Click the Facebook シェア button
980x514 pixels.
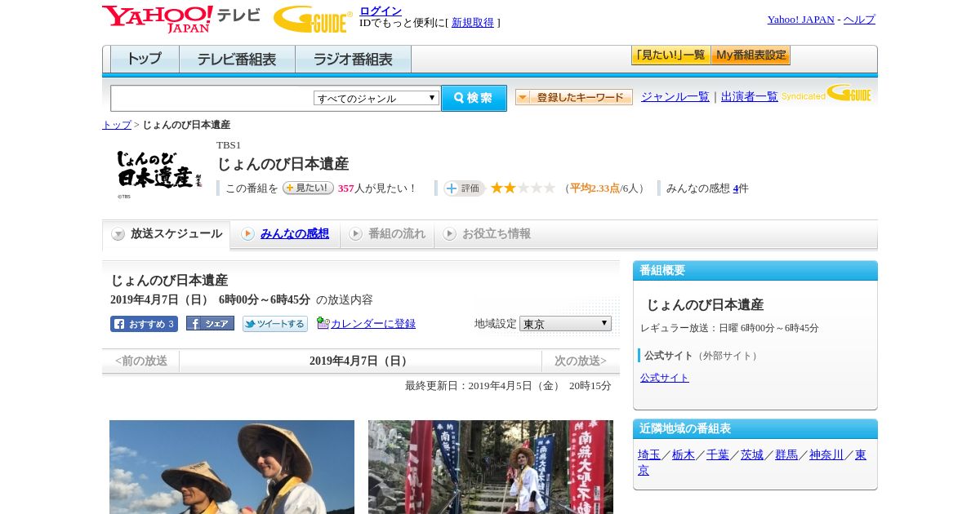tap(210, 323)
